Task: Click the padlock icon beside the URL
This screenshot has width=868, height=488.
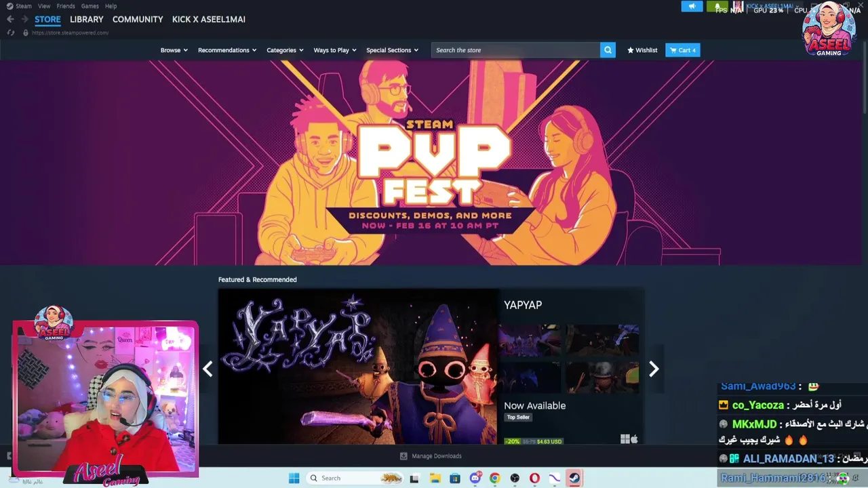Action: pos(26,33)
